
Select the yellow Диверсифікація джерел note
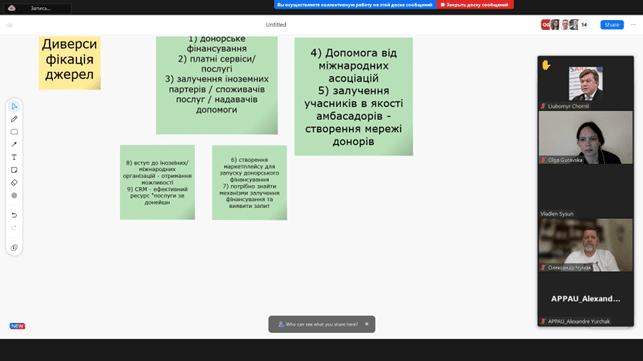coord(70,63)
